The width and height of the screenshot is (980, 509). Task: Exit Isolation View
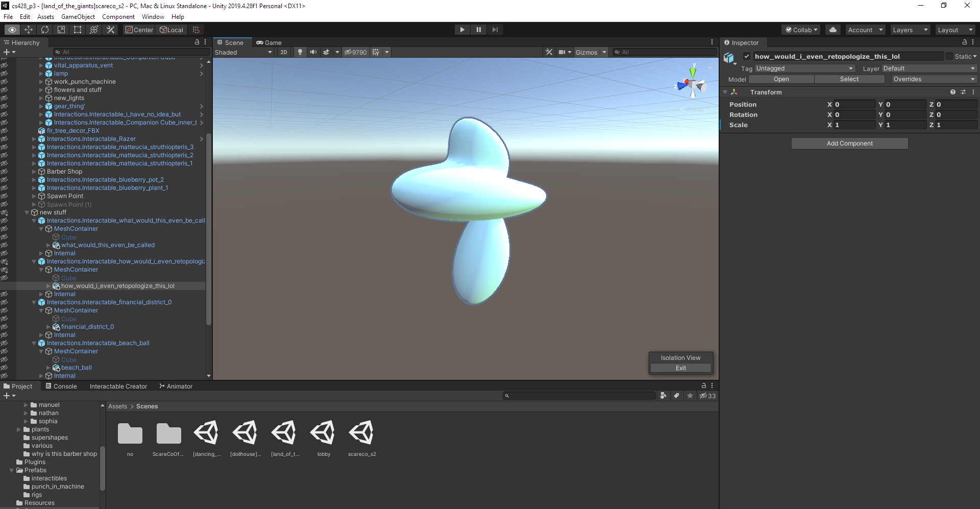[x=681, y=368]
